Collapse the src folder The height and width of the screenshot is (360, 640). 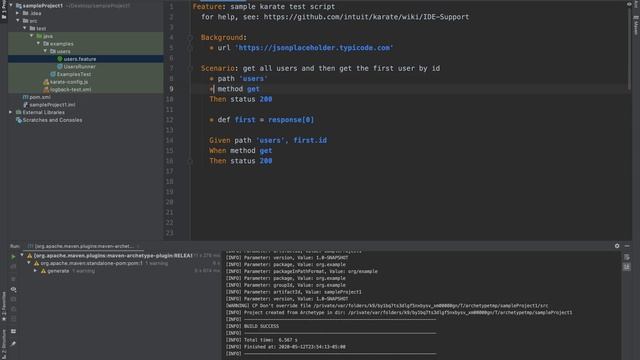pos(18,20)
